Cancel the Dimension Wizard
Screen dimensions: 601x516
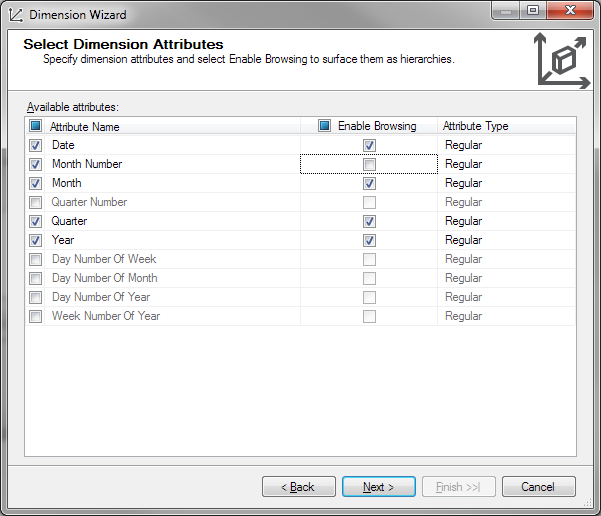538,487
